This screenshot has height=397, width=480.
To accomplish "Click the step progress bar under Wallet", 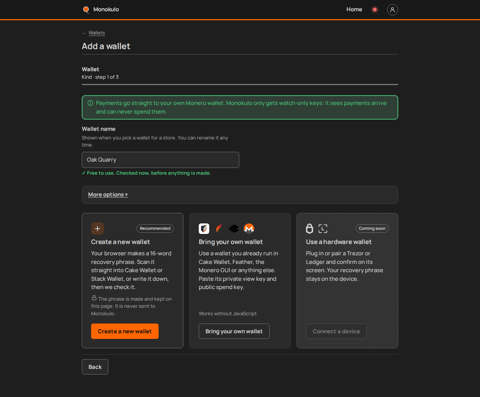I will tap(240, 85).
